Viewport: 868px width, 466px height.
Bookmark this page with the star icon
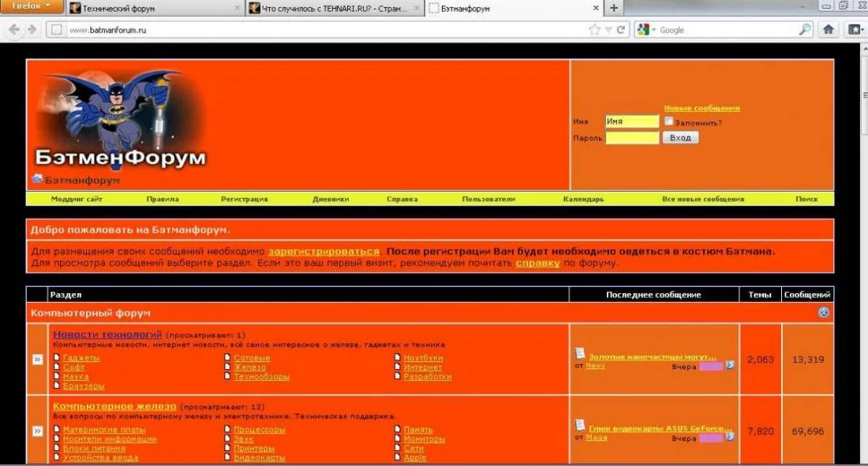click(x=594, y=30)
